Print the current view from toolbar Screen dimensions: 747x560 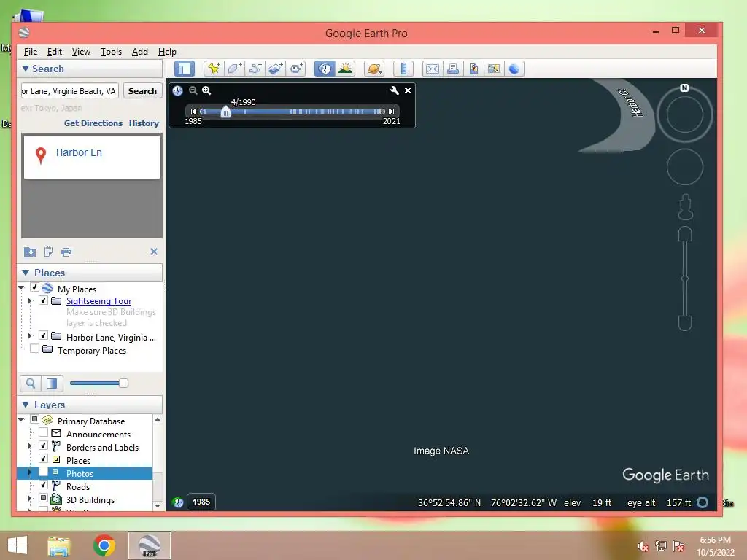pyautogui.click(x=452, y=69)
